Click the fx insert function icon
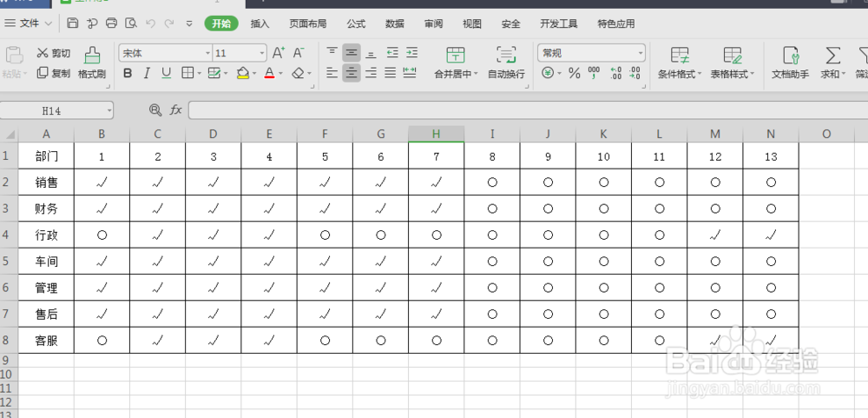 click(x=176, y=109)
